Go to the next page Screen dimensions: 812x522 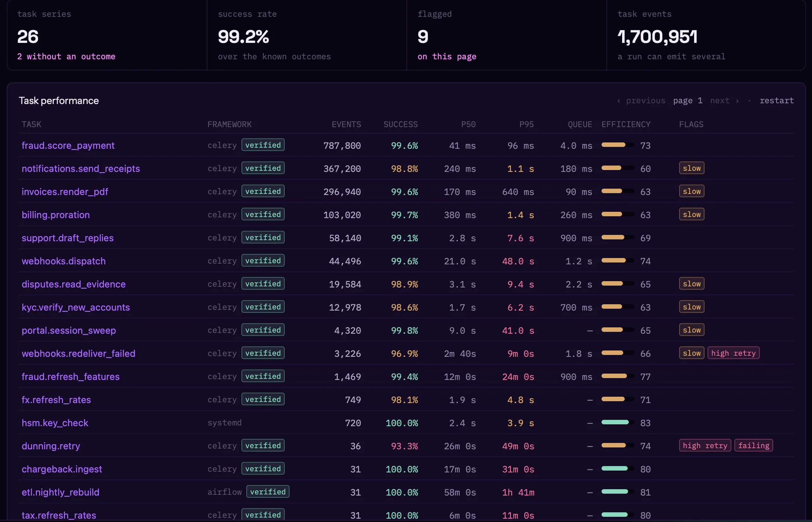(724, 101)
